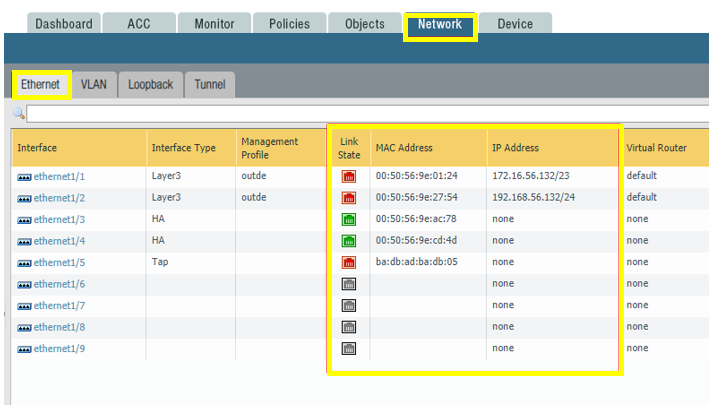The height and width of the screenshot is (410, 713).
Task: Click Layer3 type for ethernet1/1
Action: pyautogui.click(x=166, y=176)
